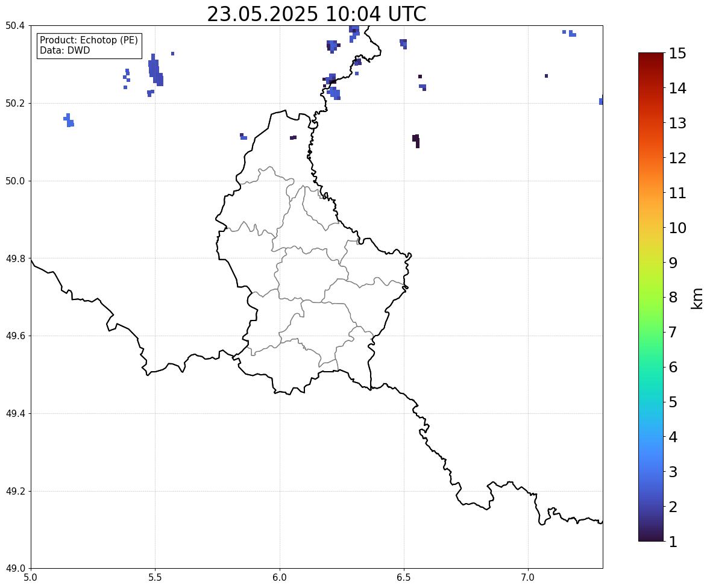Click the dark red top of the colorbar

[x=651, y=57]
